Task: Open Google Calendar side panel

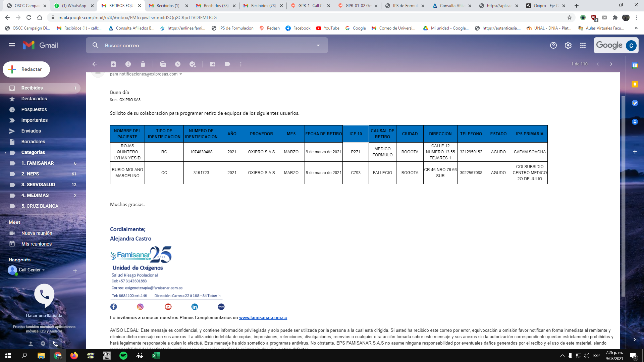Action: pyautogui.click(x=635, y=65)
